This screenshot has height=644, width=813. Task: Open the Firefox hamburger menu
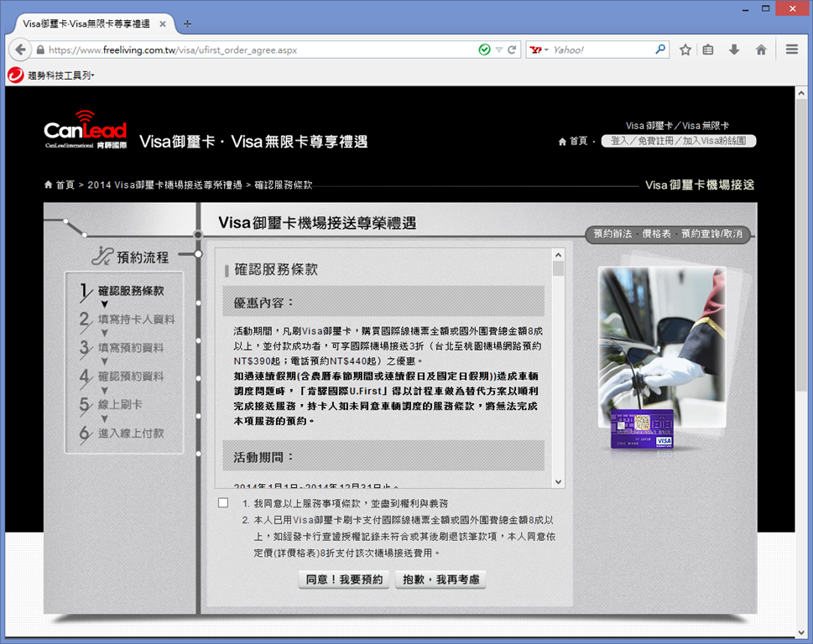click(x=792, y=49)
